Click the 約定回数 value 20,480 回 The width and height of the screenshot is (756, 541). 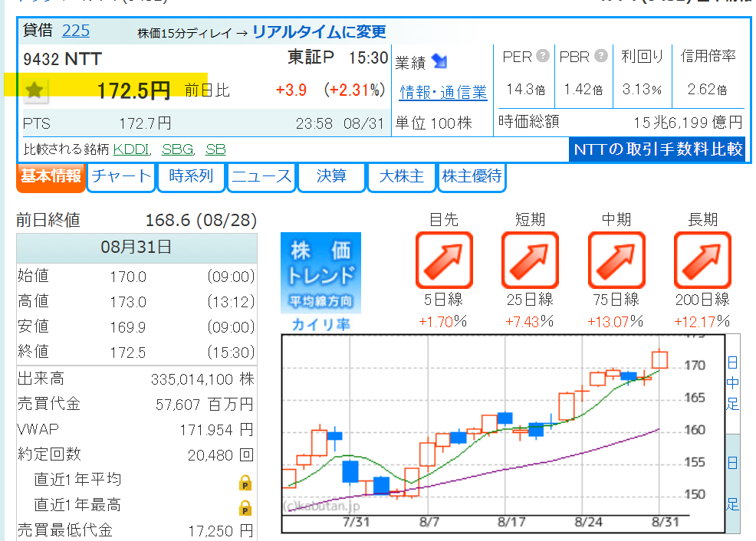point(221,454)
